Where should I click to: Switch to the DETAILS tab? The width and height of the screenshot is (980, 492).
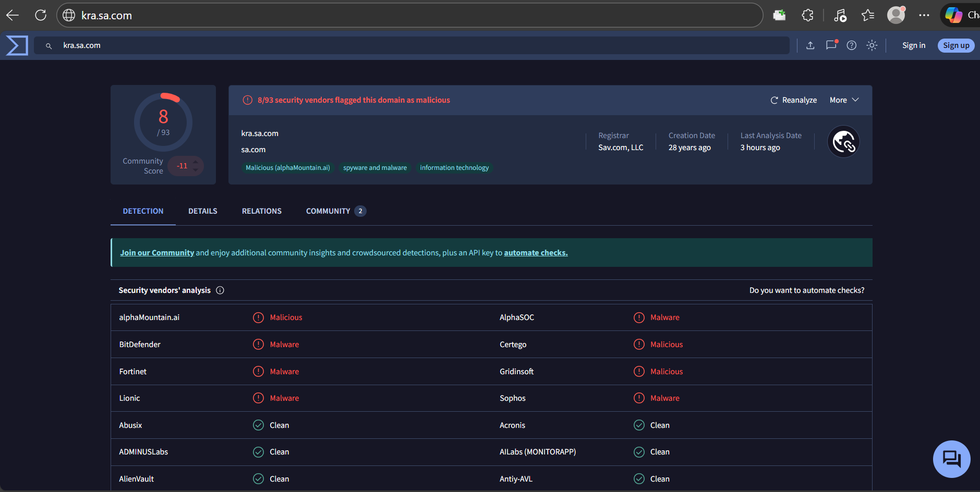[x=202, y=211]
